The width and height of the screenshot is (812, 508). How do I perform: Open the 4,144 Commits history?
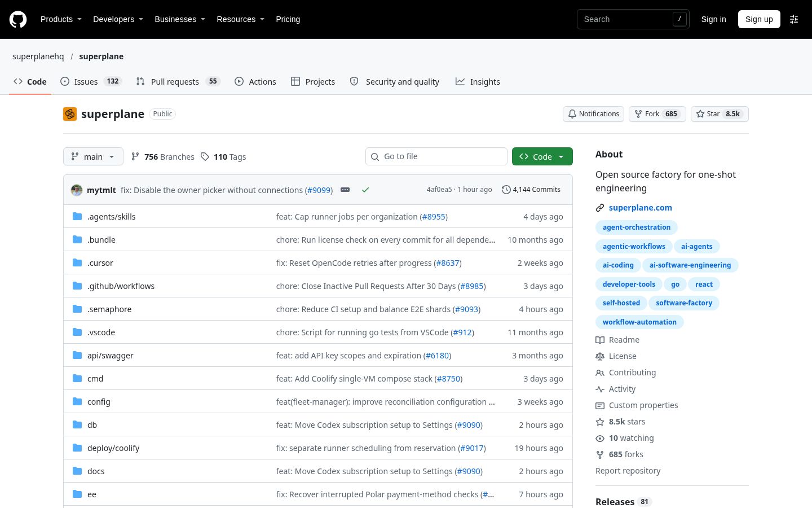[x=531, y=190]
